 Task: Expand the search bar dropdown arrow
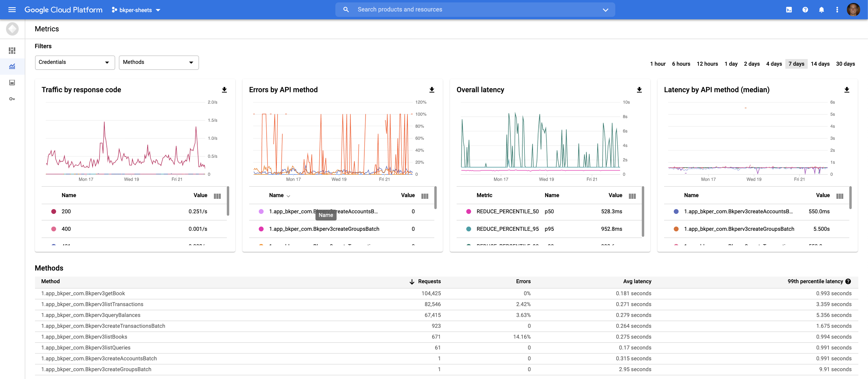click(x=605, y=9)
